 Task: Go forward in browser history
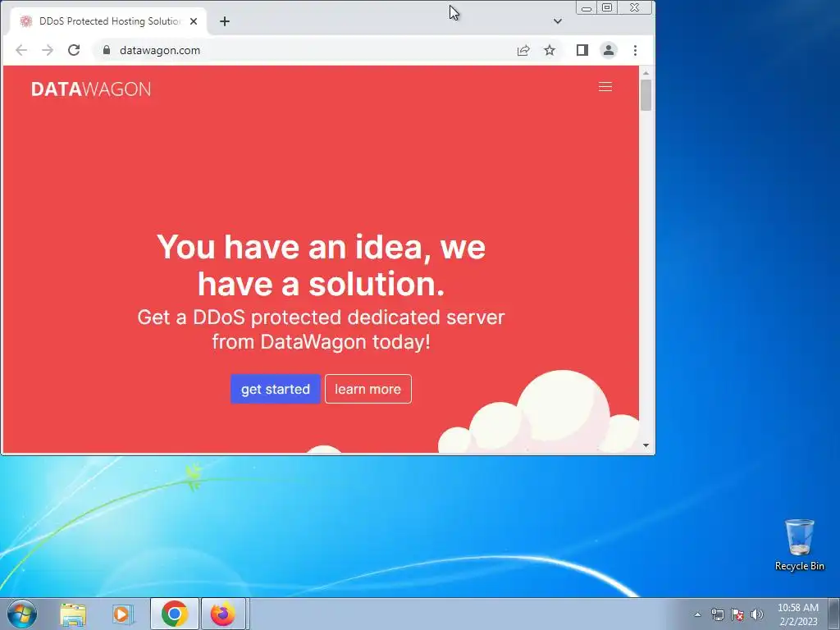tap(48, 50)
